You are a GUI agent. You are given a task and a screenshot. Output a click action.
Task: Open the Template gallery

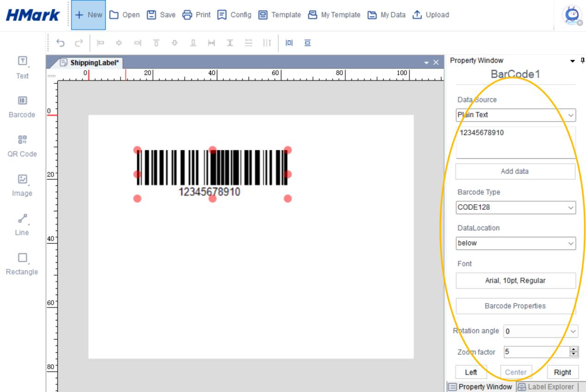tap(280, 15)
